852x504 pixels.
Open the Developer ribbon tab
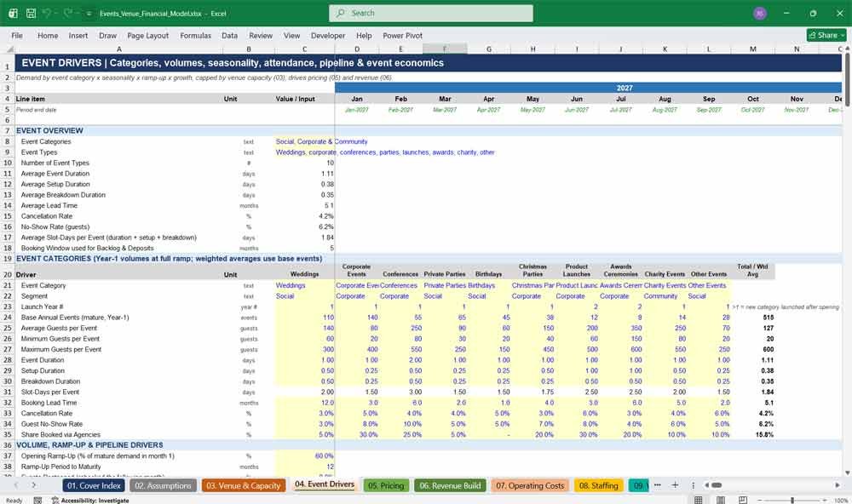tap(328, 35)
